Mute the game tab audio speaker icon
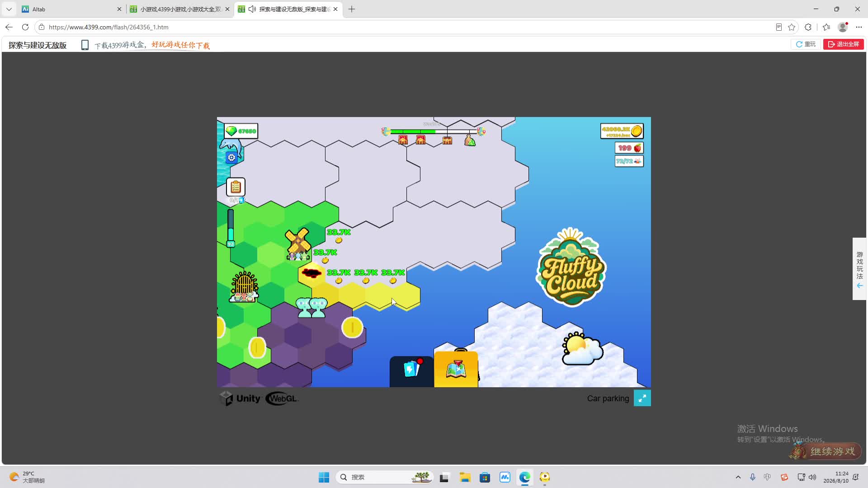The width and height of the screenshot is (868, 488). [x=252, y=9]
